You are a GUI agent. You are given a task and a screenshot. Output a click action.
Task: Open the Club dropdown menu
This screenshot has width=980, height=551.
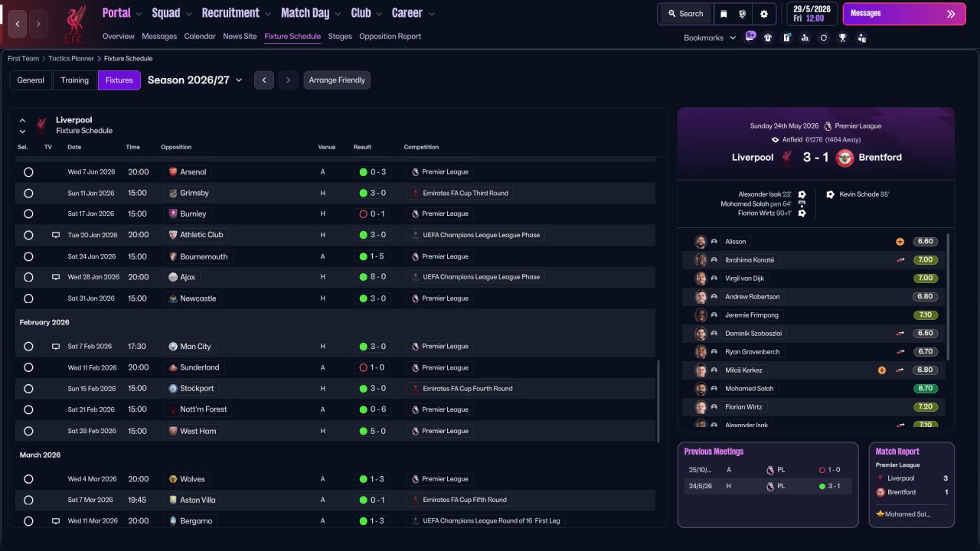[x=367, y=13]
